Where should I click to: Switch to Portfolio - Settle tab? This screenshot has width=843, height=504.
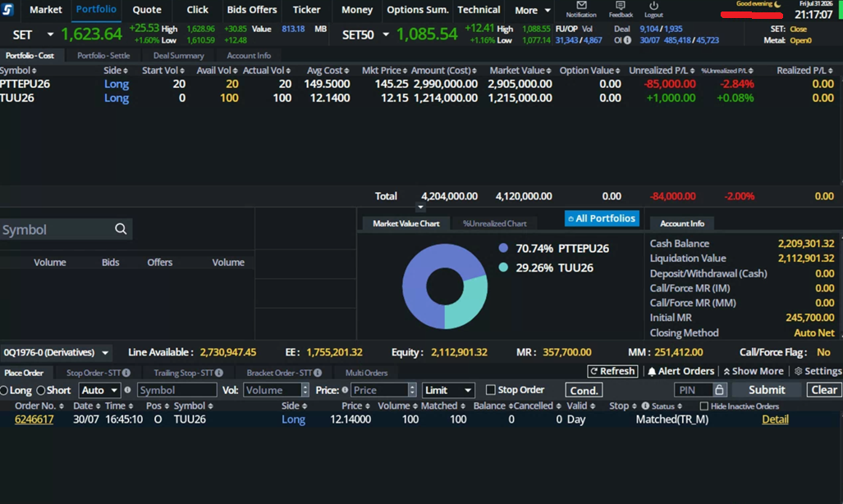tap(103, 55)
